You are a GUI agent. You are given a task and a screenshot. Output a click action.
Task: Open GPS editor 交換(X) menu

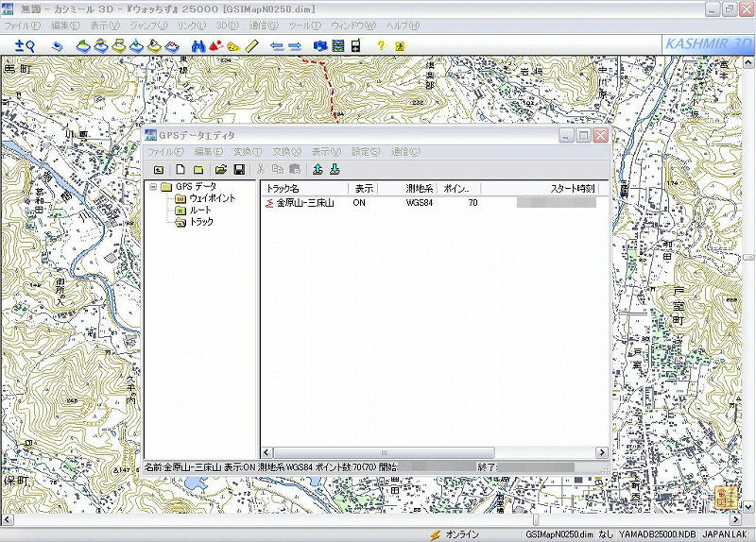coord(287,151)
